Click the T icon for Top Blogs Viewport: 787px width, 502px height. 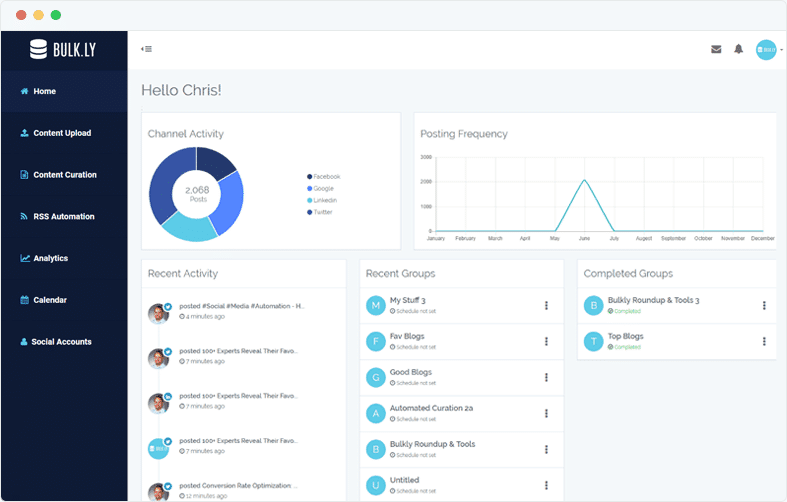[594, 341]
